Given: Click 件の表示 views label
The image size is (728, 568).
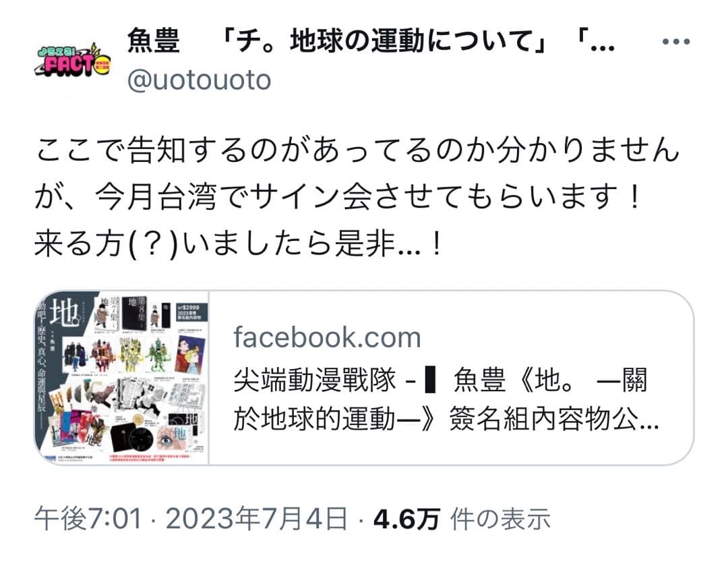Looking at the screenshot, I should [x=500, y=519].
